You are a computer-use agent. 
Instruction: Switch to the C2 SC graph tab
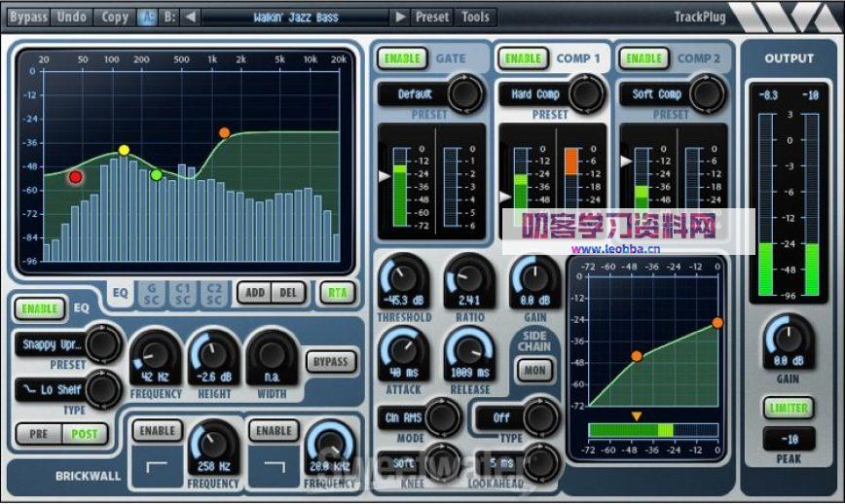[x=214, y=294]
